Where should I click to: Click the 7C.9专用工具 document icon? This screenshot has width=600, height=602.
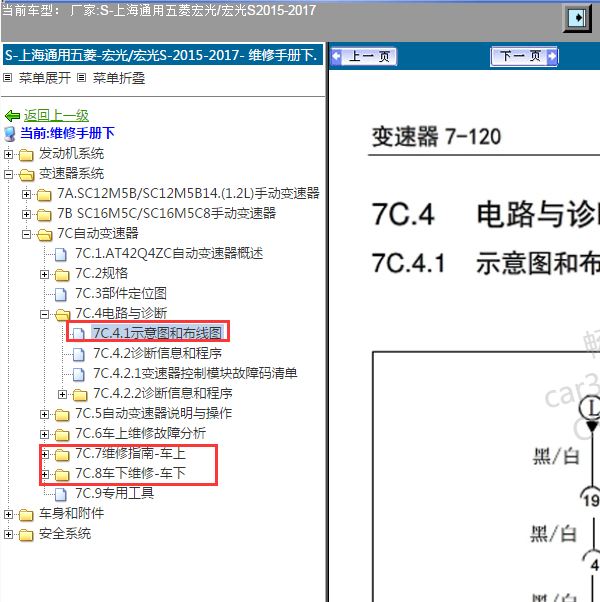61,494
